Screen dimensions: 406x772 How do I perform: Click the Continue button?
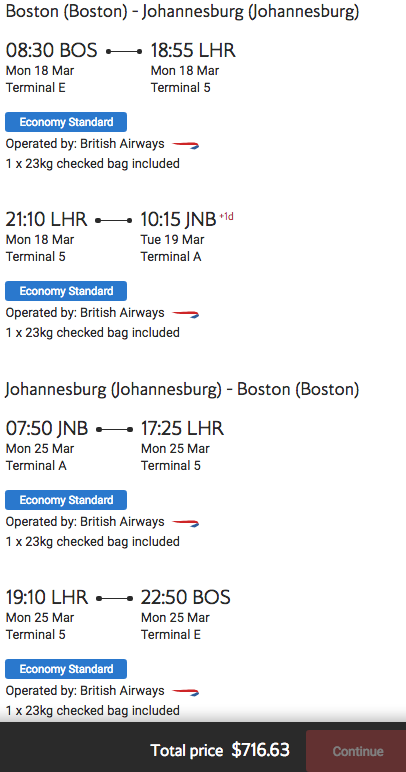coord(358,751)
